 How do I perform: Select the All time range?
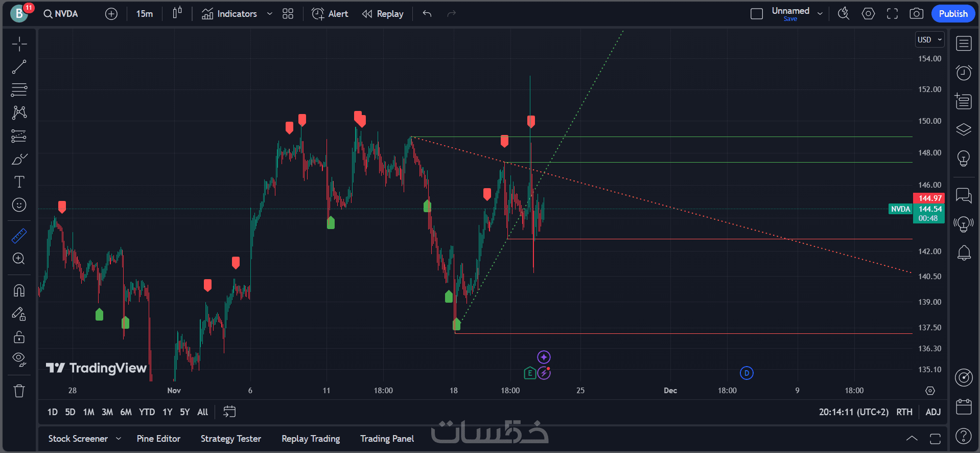[x=203, y=412]
